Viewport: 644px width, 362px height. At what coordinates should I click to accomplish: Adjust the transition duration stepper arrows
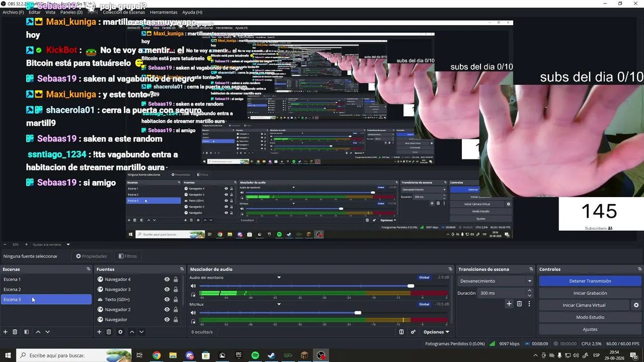click(x=529, y=293)
